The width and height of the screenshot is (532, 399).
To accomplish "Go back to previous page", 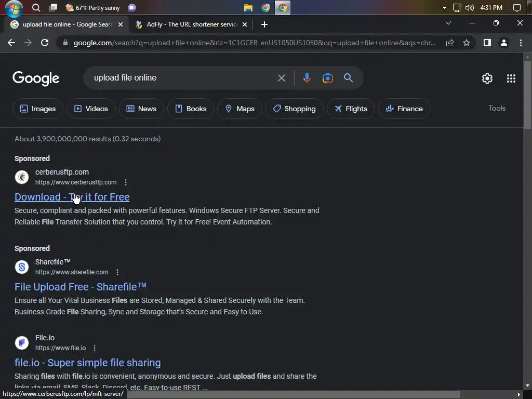I will point(11,43).
